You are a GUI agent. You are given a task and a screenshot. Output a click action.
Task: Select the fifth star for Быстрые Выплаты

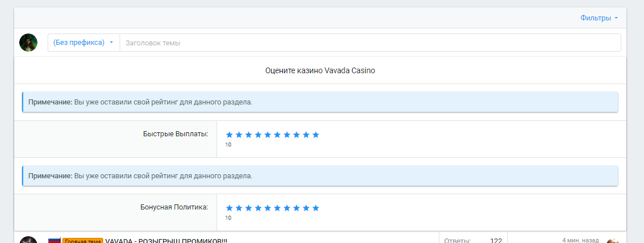[268, 135]
